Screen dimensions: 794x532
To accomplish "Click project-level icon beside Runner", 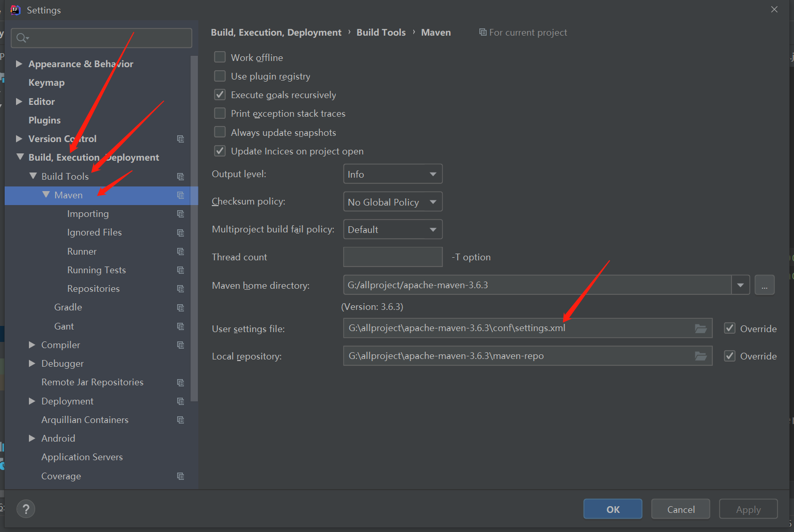I will point(180,251).
